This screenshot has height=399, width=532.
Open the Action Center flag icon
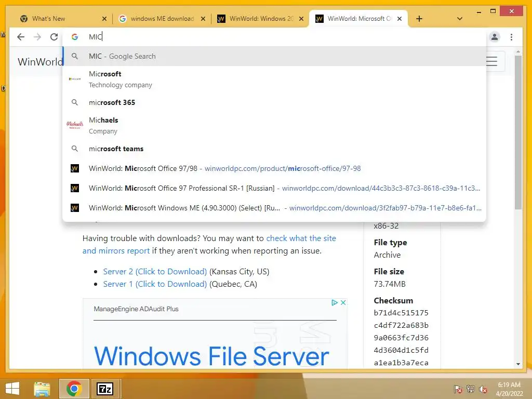pos(458,389)
